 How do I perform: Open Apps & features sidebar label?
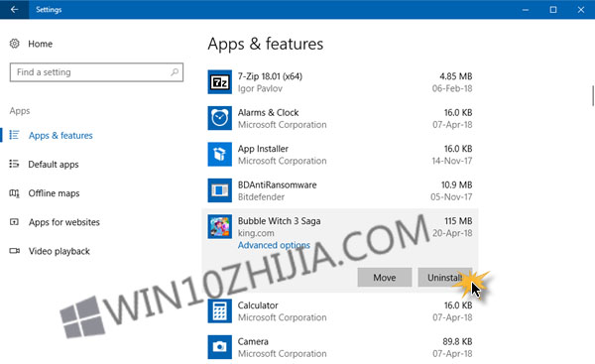60,136
